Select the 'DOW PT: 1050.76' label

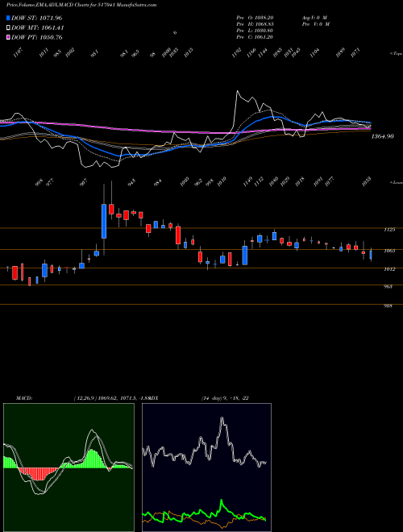click(36, 37)
